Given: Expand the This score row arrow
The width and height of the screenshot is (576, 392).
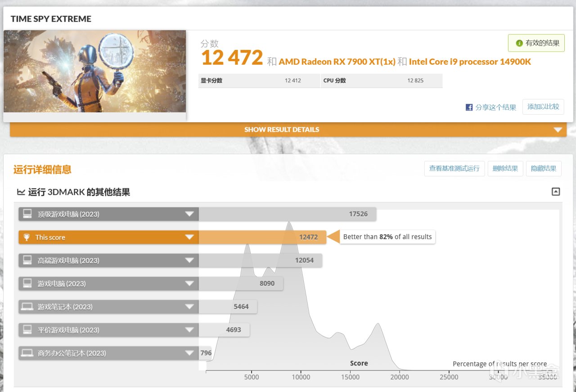Looking at the screenshot, I should (189, 237).
